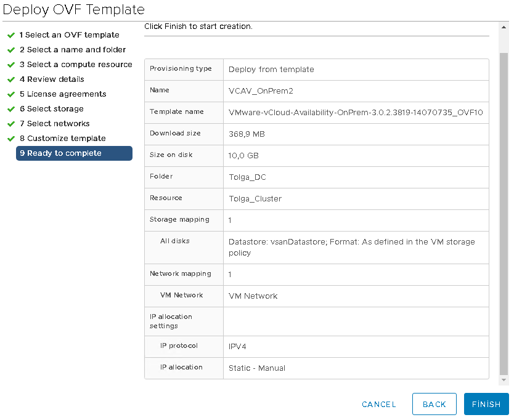Click the 'Network mapping' row label
The height and width of the screenshot is (420, 522).
pyautogui.click(x=181, y=273)
